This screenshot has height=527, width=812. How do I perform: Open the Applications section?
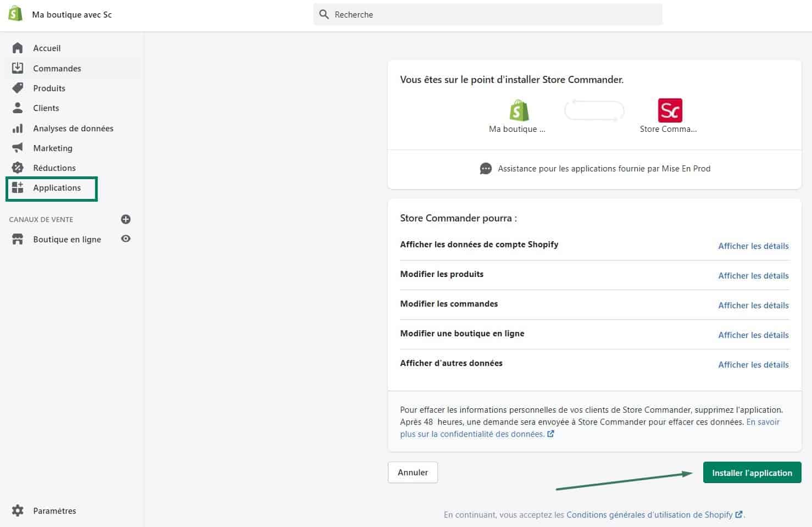pyautogui.click(x=57, y=188)
